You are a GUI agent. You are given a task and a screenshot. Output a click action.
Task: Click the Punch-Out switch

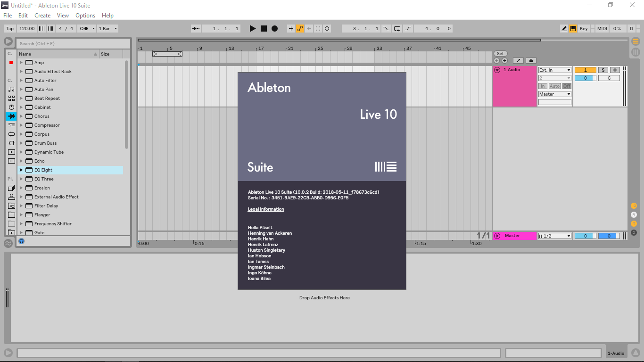click(408, 29)
